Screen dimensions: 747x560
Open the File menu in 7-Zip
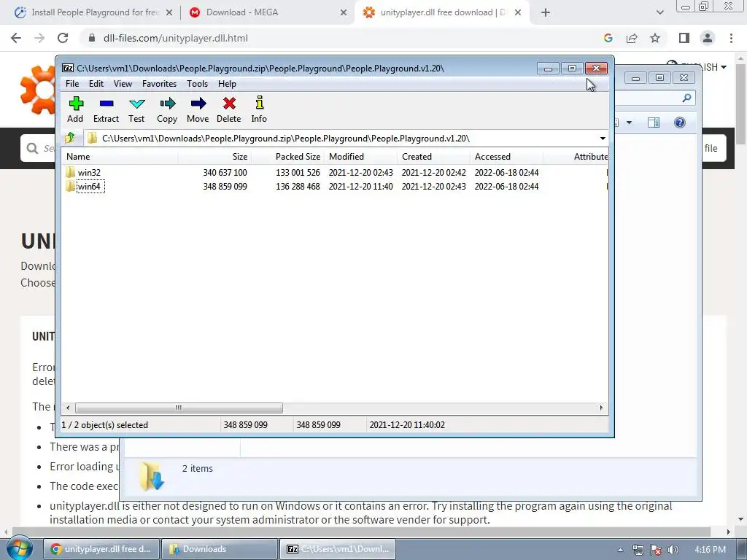[72, 84]
